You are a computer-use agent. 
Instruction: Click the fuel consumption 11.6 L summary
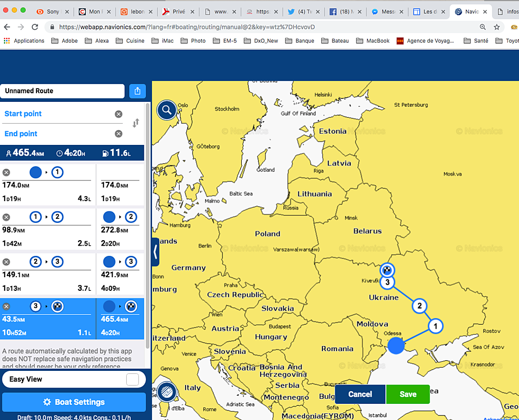pos(117,153)
